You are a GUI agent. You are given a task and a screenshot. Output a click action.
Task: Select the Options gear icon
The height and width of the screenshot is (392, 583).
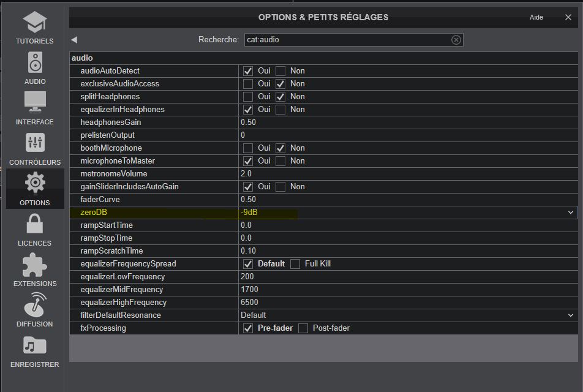(35, 183)
